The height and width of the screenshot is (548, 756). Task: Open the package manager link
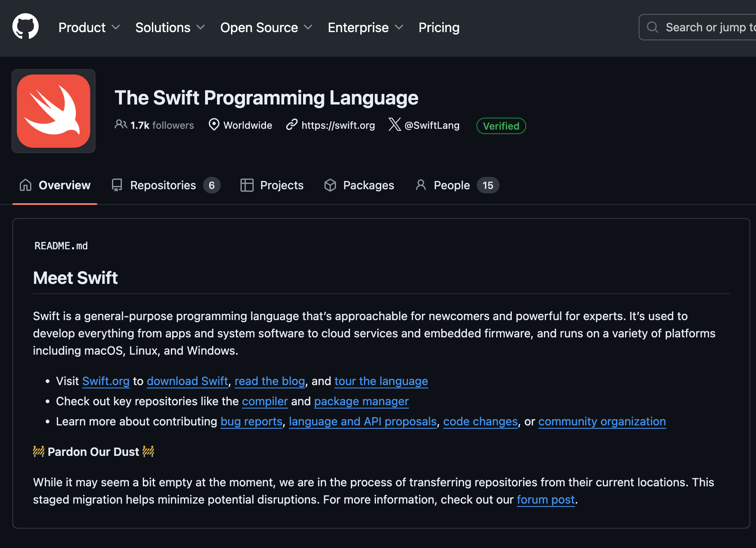pos(362,401)
